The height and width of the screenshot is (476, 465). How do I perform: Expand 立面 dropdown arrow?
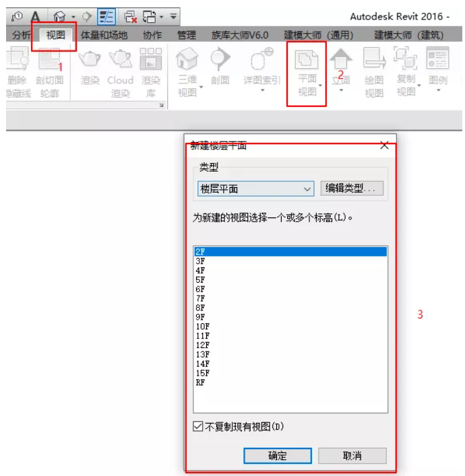(x=341, y=90)
